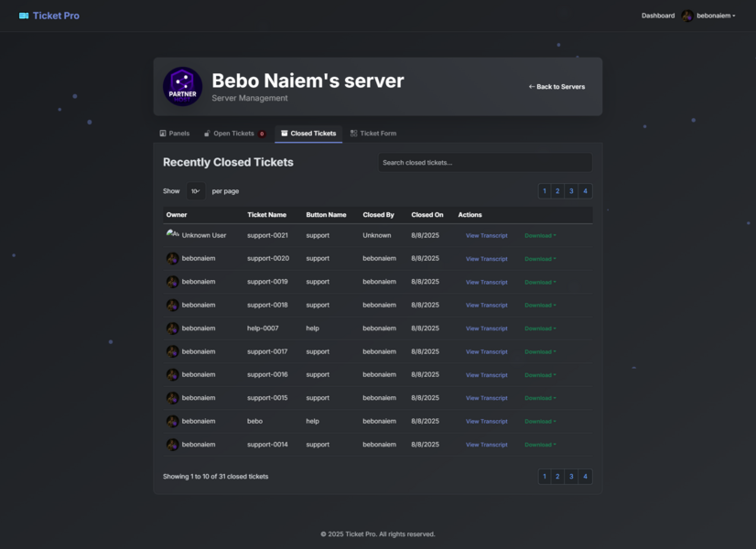Click the owner avatar in the support-0020 row
Screen dimensions: 756x549
click(173, 259)
